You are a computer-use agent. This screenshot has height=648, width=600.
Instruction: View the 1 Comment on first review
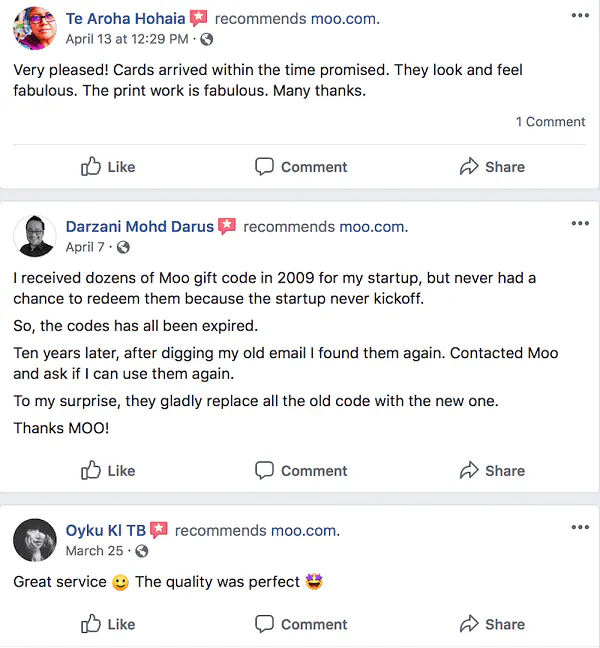(x=550, y=122)
